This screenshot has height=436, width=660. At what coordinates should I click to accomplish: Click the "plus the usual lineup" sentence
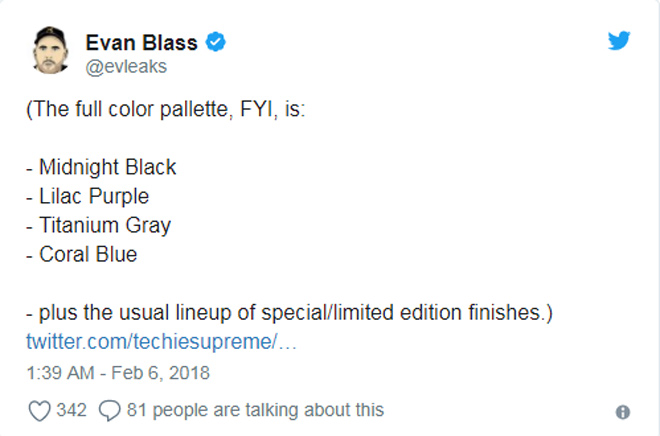(289, 312)
